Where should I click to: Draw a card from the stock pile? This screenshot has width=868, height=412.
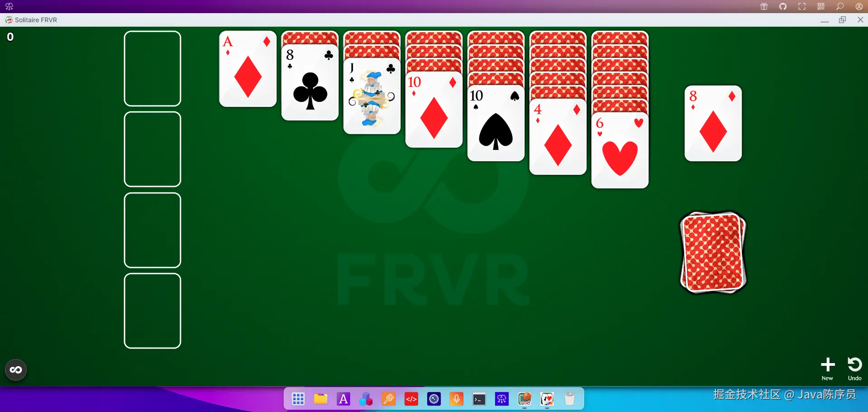coord(713,252)
